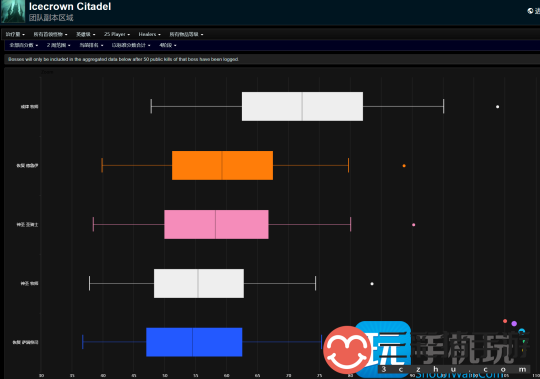Open the Healers role dropdown
540x379 pixels.
(x=149, y=34)
